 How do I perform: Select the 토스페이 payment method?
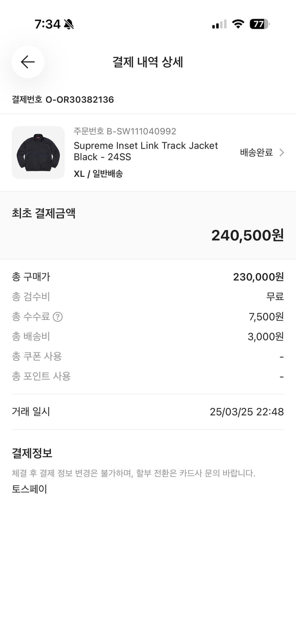(x=29, y=489)
